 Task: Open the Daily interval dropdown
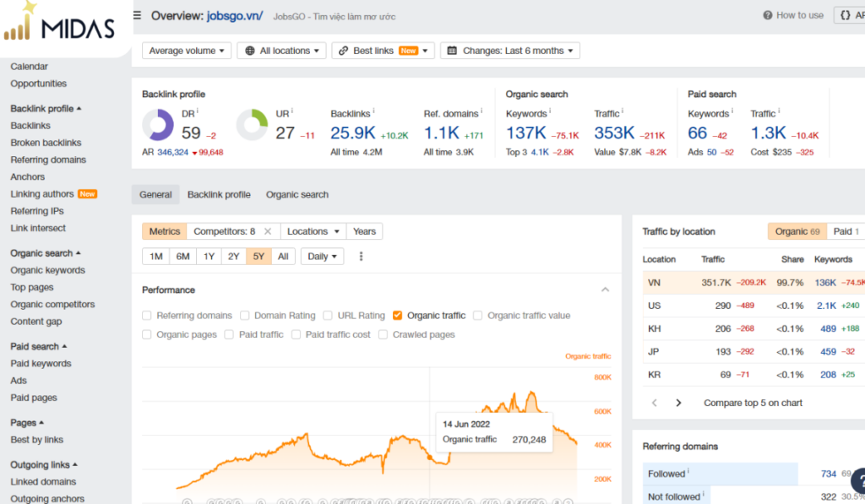point(322,257)
